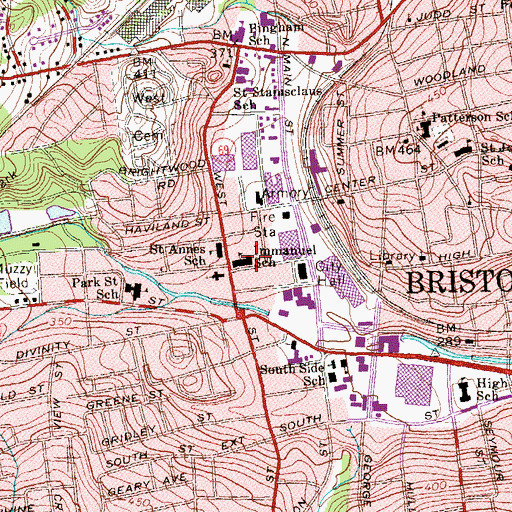
Task: Click the large hatched block near South Side Sch
Action: pos(414,384)
